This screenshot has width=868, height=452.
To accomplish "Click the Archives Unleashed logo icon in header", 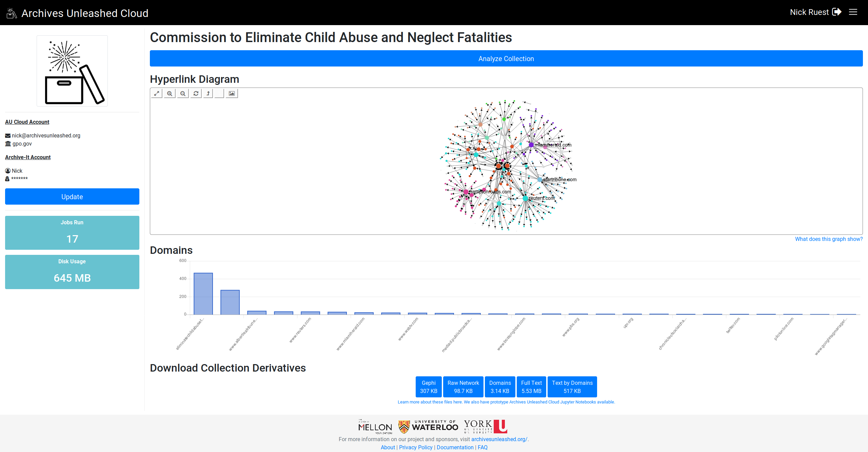I will (12, 13).
